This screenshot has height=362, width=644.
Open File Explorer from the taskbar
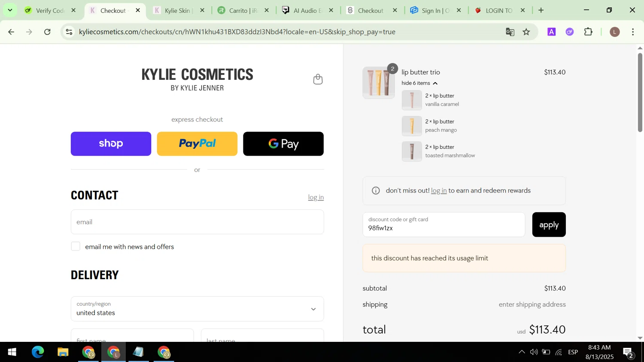63,352
